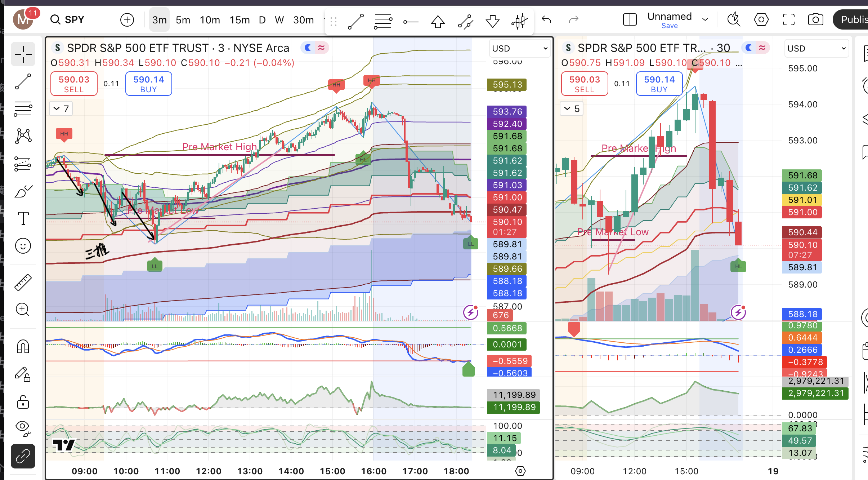Pick arrow down marker in favorites toolbar
The width and height of the screenshot is (868, 480).
pos(493,21)
